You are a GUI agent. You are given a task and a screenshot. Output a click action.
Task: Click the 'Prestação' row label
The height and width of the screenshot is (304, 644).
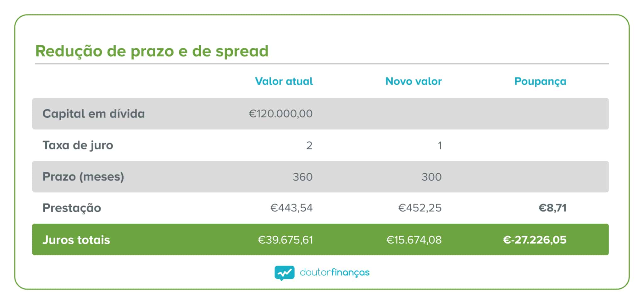[72, 208]
